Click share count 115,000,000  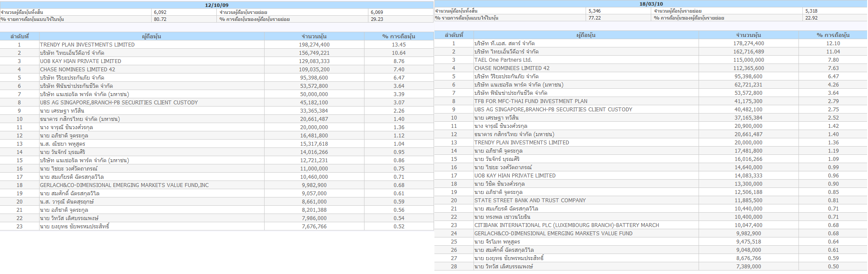(x=749, y=60)
